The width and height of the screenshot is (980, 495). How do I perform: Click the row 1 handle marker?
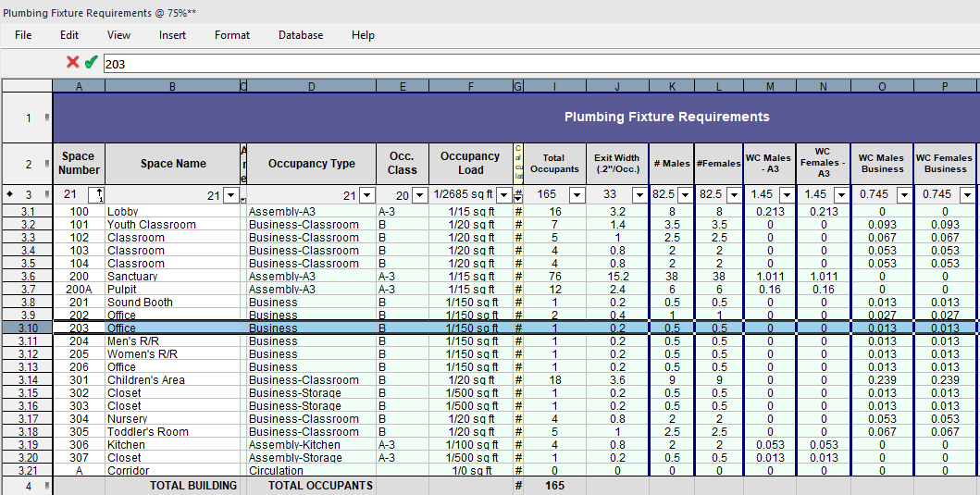tap(46, 118)
